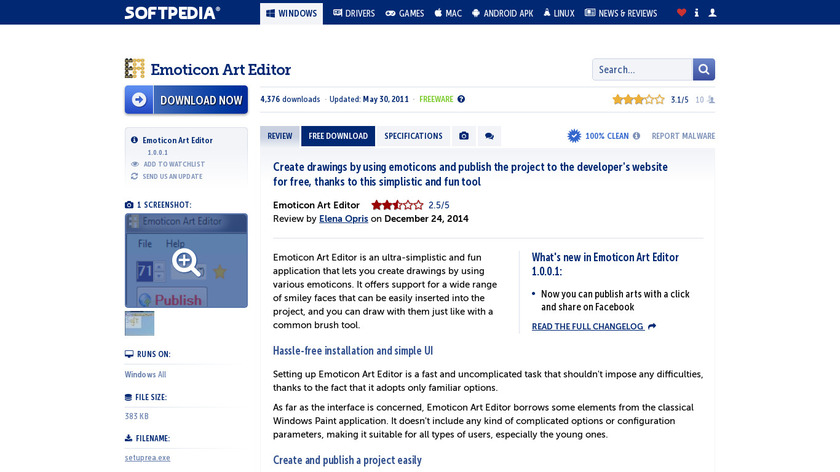Click the 10 user votes icon
Viewport: 840px width, 472px height.
[711, 100]
